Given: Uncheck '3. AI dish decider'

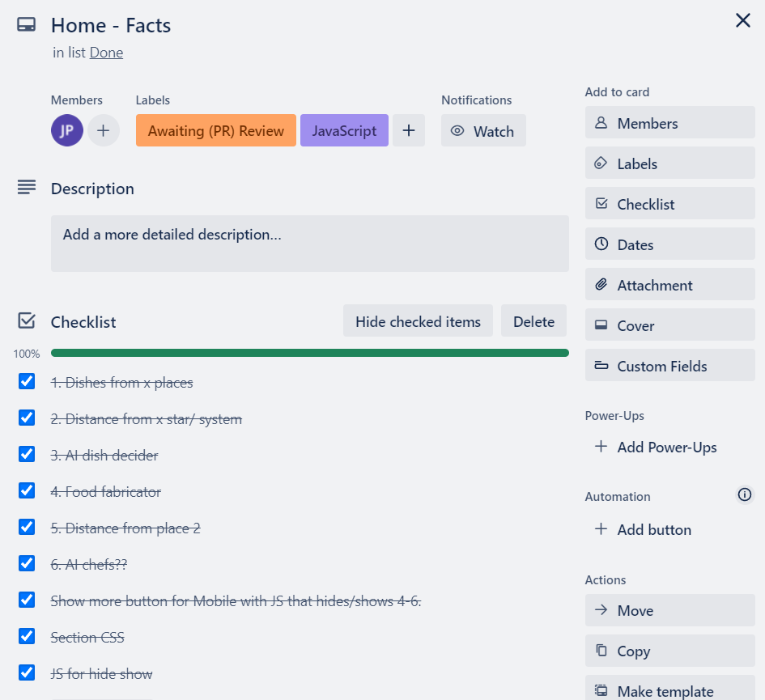Looking at the screenshot, I should (x=27, y=454).
